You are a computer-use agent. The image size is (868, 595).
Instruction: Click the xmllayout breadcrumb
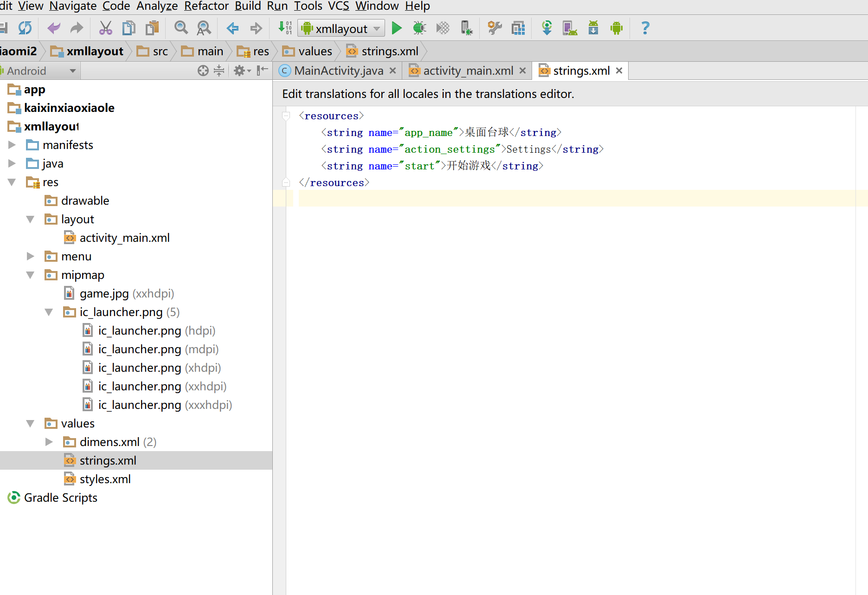point(87,51)
